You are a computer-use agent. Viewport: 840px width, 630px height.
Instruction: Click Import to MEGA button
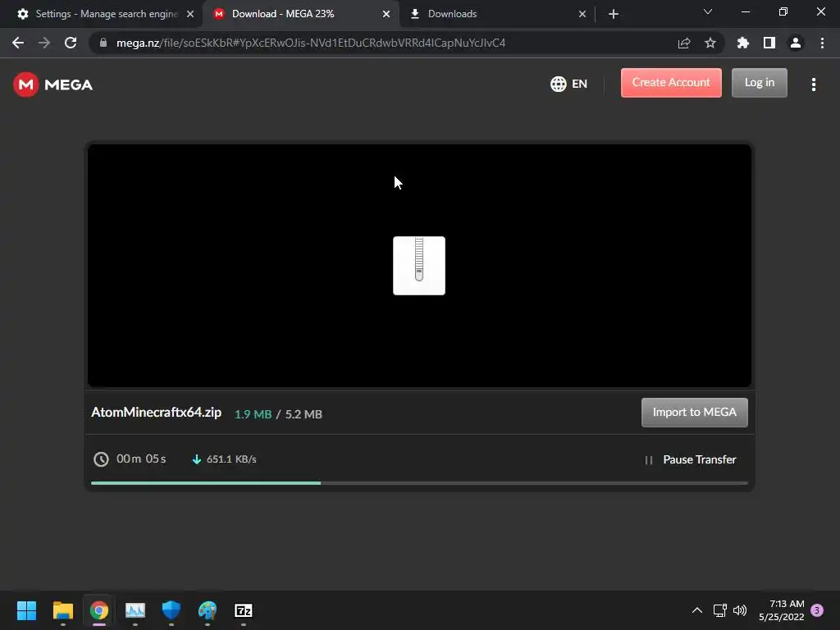click(694, 413)
